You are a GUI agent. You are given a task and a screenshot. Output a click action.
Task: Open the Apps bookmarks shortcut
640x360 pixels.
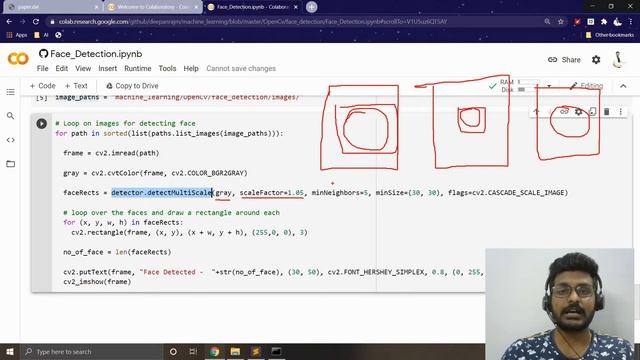tap(17, 35)
